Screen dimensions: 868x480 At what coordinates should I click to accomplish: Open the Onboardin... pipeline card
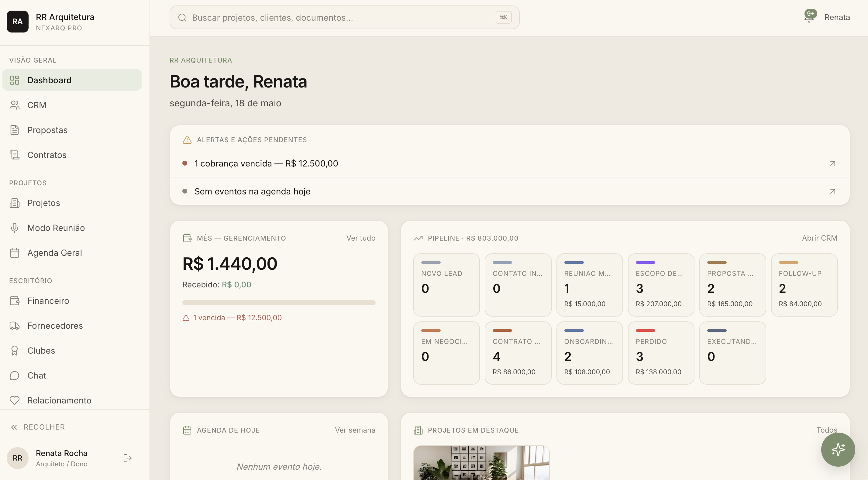point(589,353)
